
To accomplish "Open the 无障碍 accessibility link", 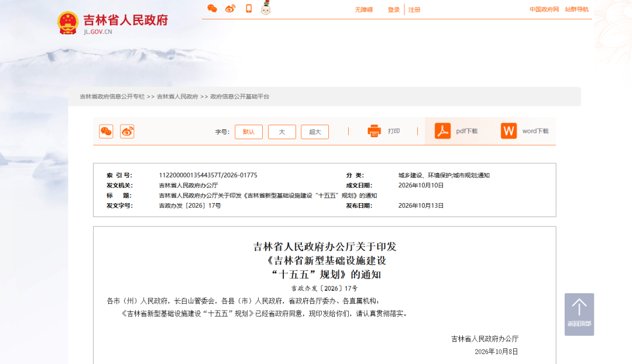I will 363,10.
